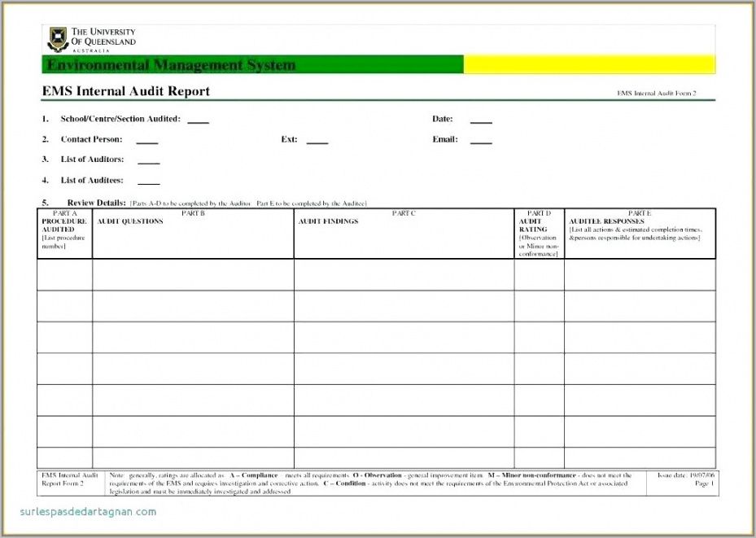The image size is (756, 538).
Task: Click the EMS Internal Audit Report title
Action: tap(125, 91)
